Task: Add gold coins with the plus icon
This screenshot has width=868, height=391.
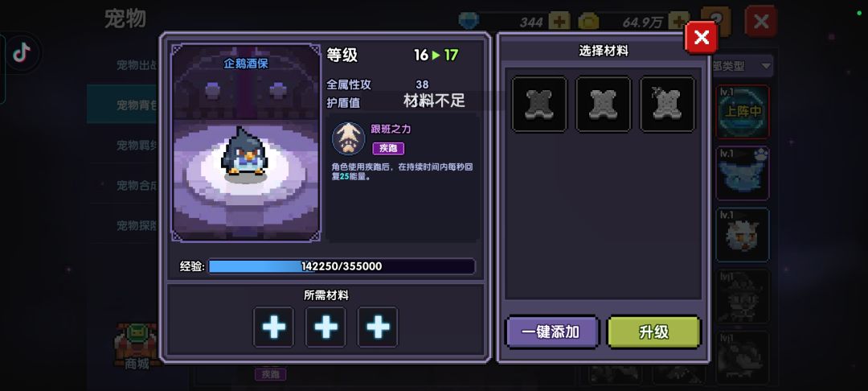Action: (678, 23)
